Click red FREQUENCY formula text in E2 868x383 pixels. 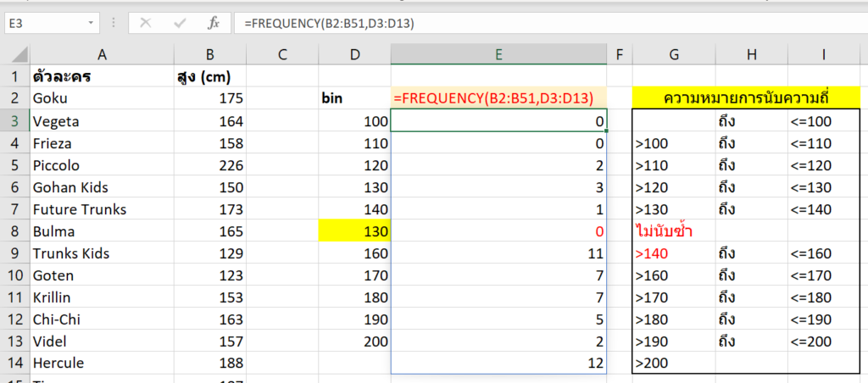pos(493,98)
